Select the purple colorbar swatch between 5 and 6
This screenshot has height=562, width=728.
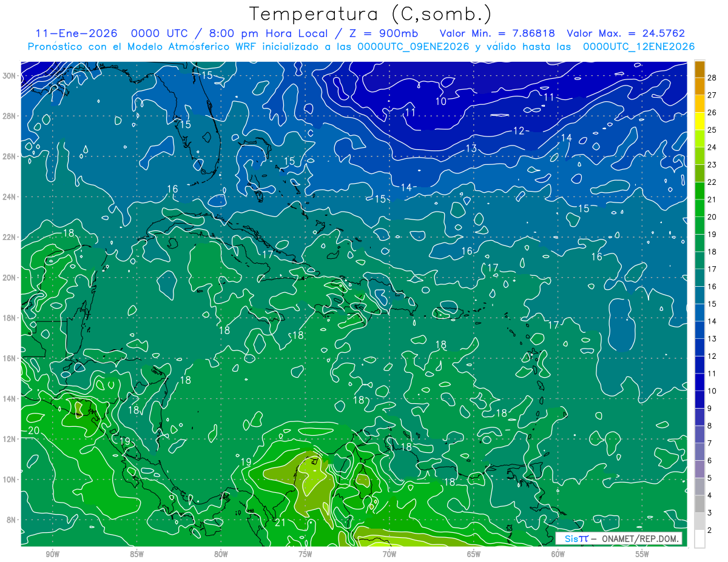coord(699,469)
